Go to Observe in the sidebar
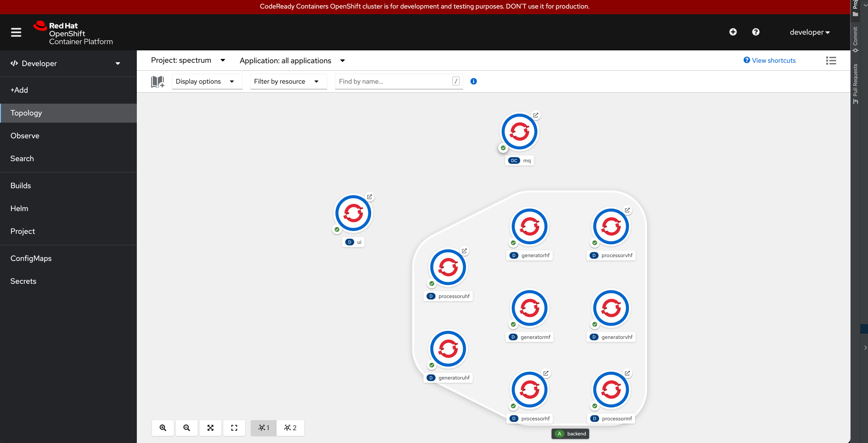 pyautogui.click(x=68, y=136)
